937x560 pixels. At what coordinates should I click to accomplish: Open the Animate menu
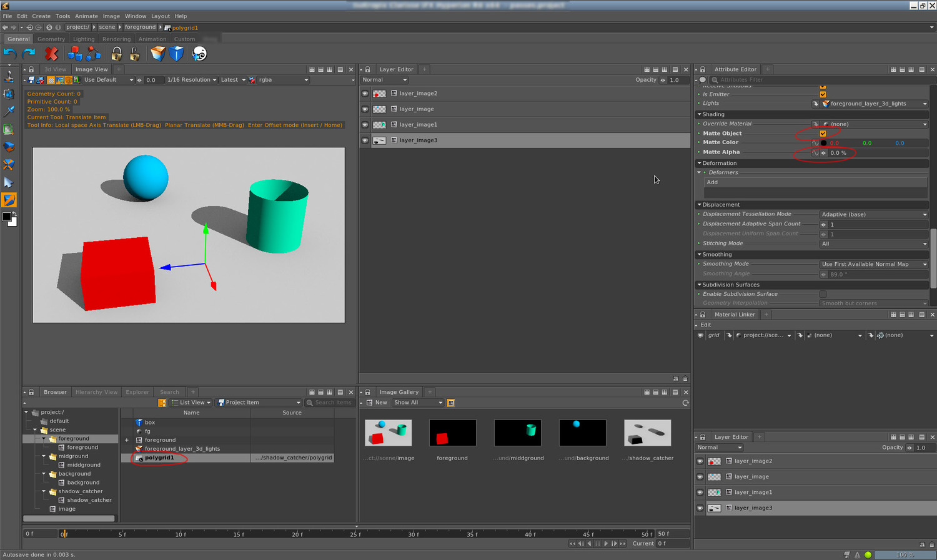(86, 16)
